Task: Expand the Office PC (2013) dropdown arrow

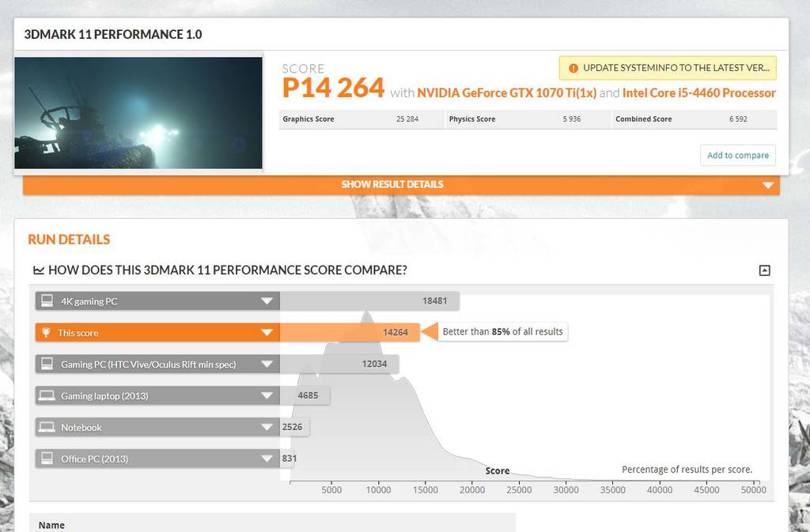Action: 267,458
